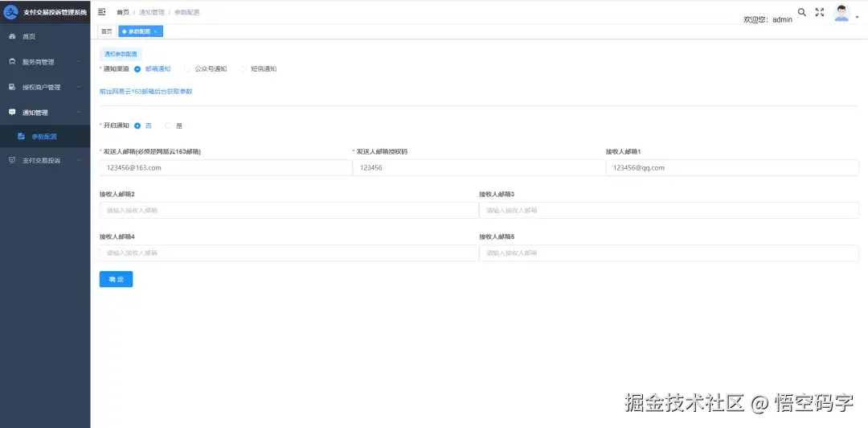Collapse 通知管理 menu chevron
868x428 pixels.
[x=79, y=112]
